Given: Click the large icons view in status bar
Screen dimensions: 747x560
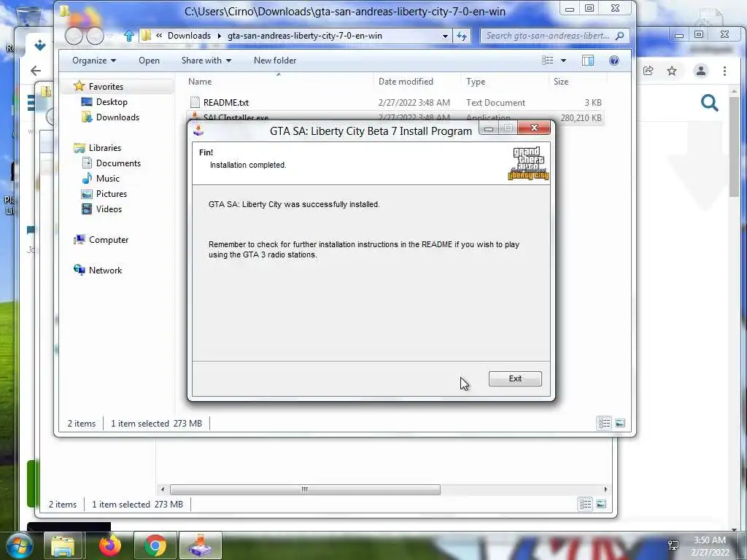Looking at the screenshot, I should coord(620,423).
